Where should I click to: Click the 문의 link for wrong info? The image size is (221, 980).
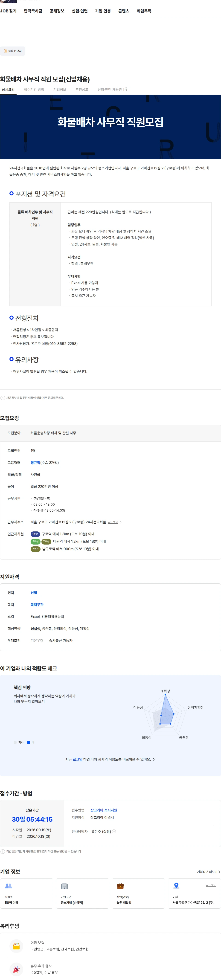50,398
